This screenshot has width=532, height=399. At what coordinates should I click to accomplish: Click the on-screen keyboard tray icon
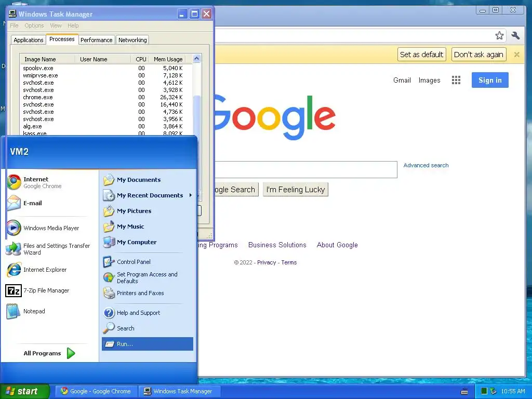[464, 392]
